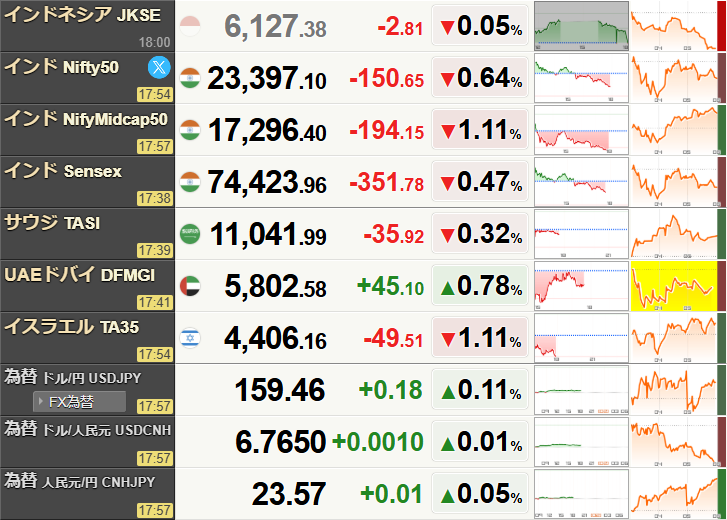727x520 pixels.
Task: Open the インド Nifty50 index link
Action: [x=62, y=67]
